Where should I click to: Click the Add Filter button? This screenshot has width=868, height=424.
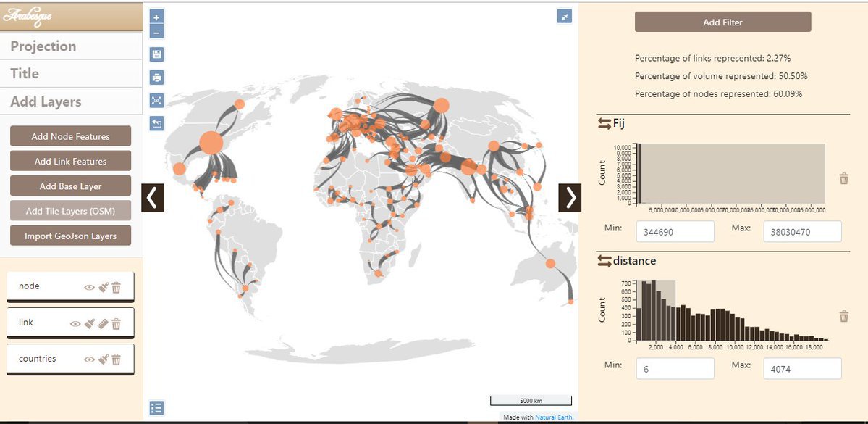tap(722, 22)
